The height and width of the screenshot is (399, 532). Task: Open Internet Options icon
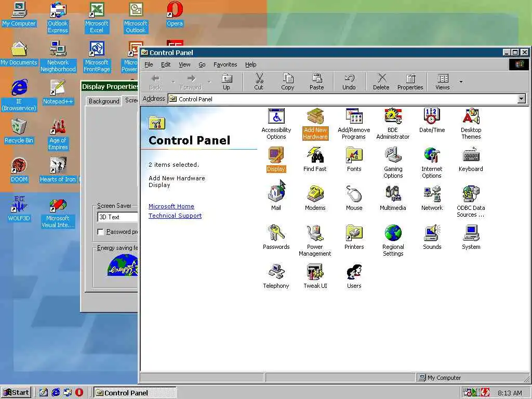pos(432,163)
